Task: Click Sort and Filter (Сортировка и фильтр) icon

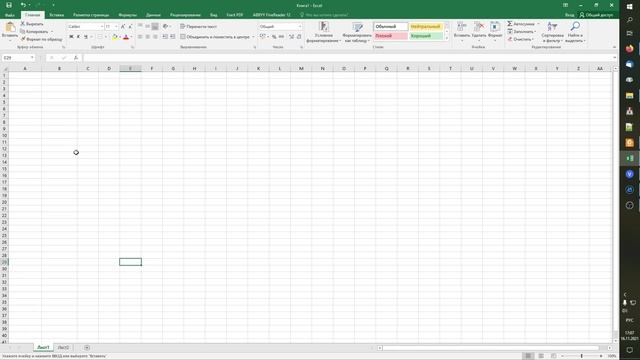Action: 552,27
